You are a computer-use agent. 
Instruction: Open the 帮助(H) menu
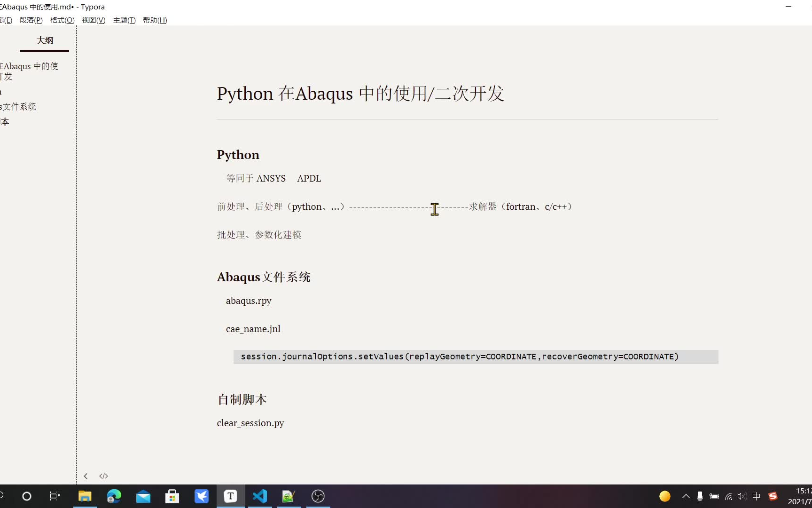pyautogui.click(x=155, y=20)
